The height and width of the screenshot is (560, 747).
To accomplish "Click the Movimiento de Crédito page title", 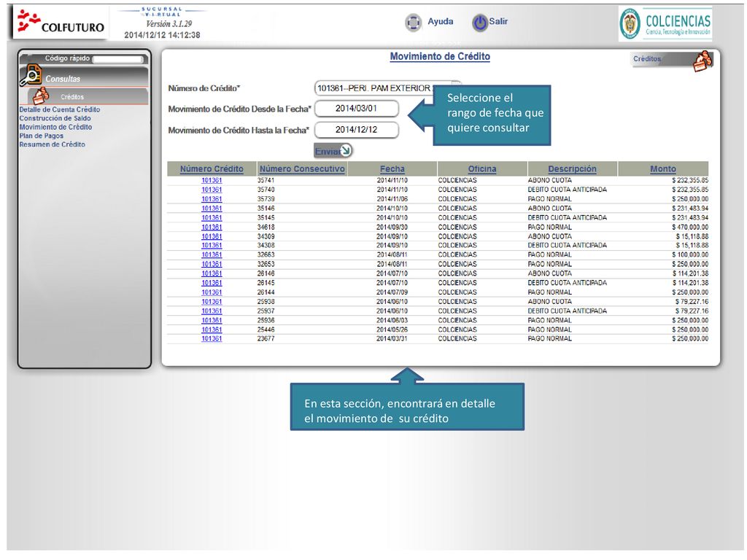I will pyautogui.click(x=440, y=57).
